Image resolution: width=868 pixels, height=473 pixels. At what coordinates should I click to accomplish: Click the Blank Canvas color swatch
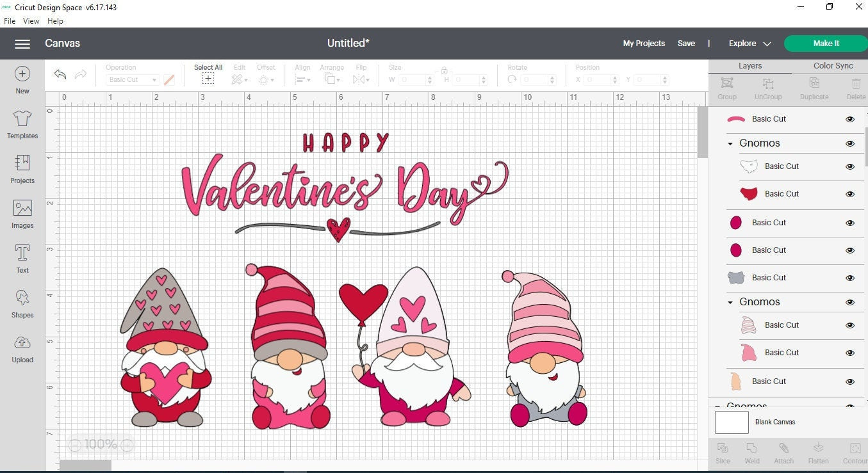(732, 422)
